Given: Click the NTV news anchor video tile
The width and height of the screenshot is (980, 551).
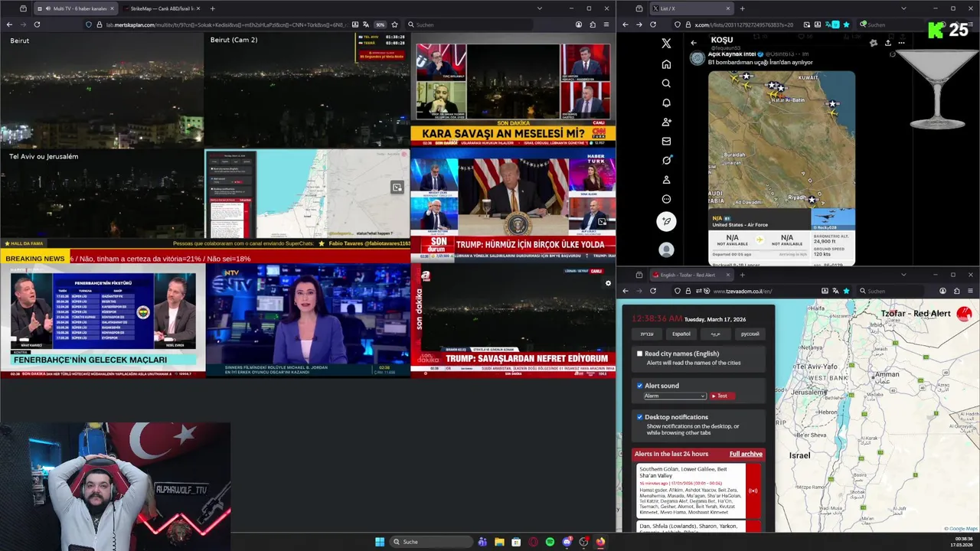Looking at the screenshot, I should tap(308, 319).
